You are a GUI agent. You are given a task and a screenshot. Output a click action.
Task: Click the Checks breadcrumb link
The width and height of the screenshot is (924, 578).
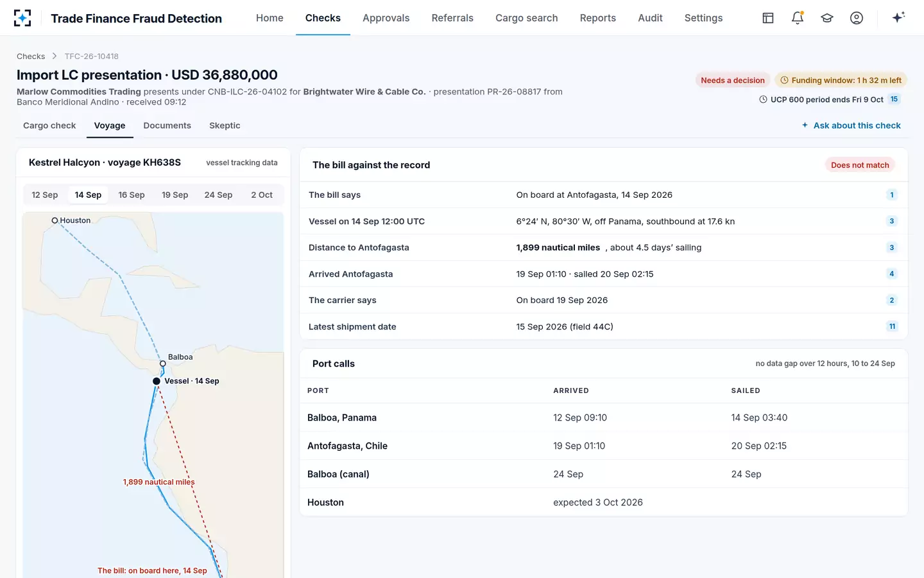pyautogui.click(x=31, y=57)
